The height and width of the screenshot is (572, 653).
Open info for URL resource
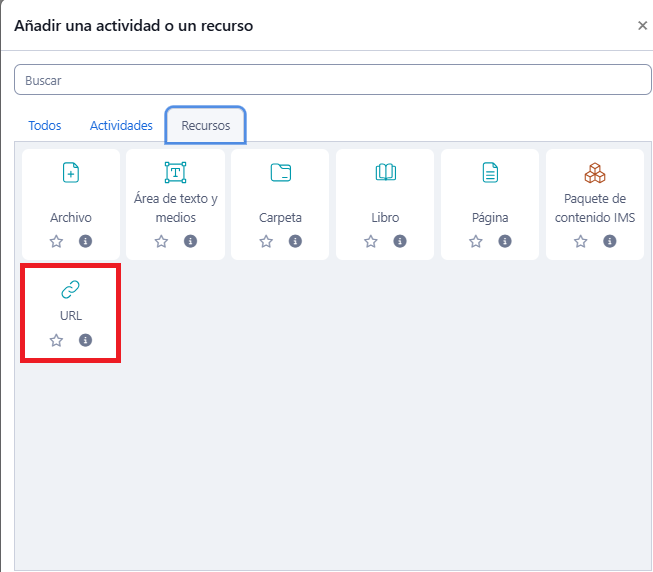(x=85, y=340)
